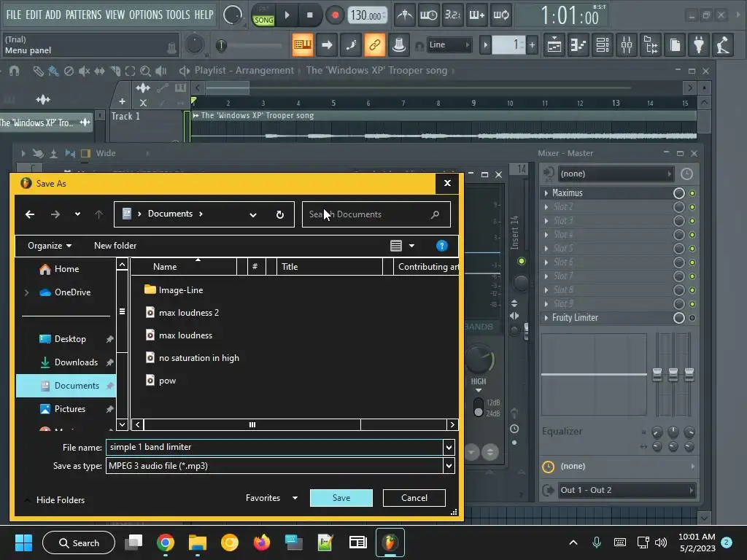
Task: Open the Line snap dropdown
Action: pos(449,44)
